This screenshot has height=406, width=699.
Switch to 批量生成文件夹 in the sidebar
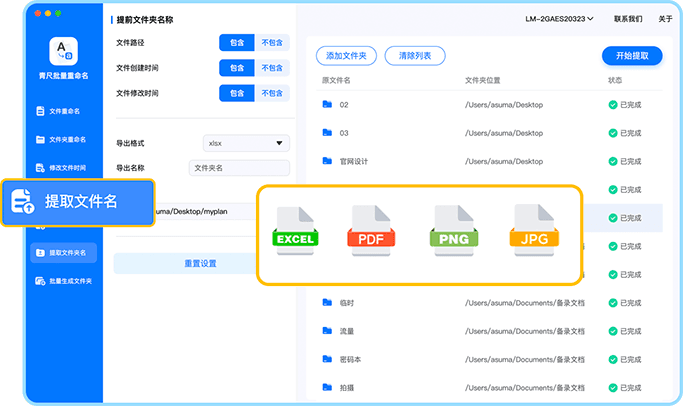(62, 281)
